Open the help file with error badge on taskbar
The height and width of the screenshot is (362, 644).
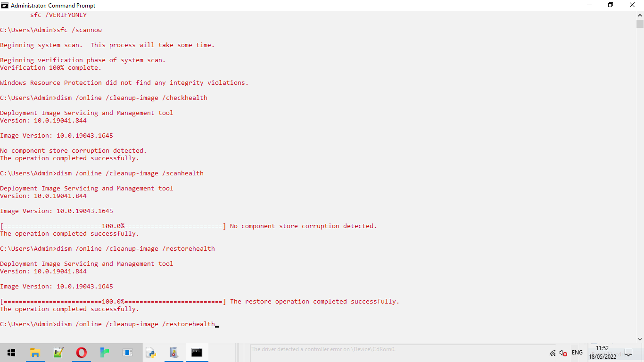173,352
